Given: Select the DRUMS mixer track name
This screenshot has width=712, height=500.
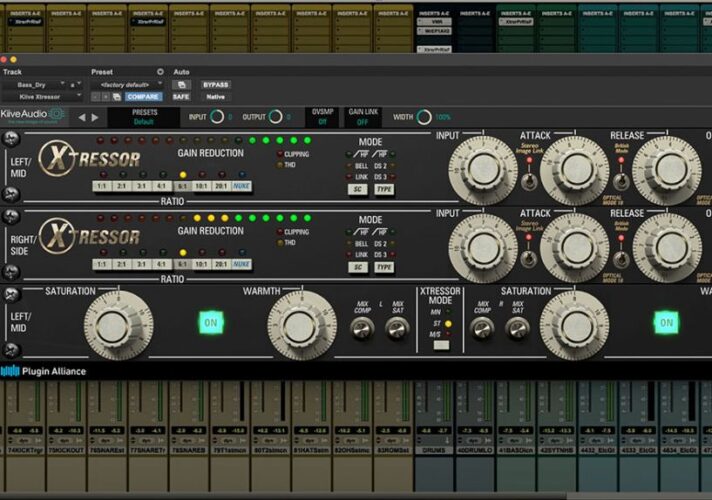Looking at the screenshot, I should [x=434, y=450].
